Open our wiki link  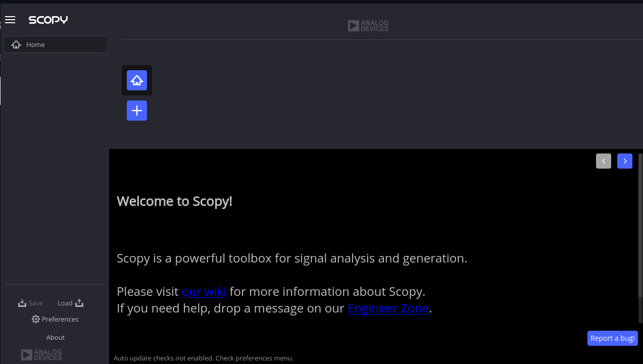point(204,291)
